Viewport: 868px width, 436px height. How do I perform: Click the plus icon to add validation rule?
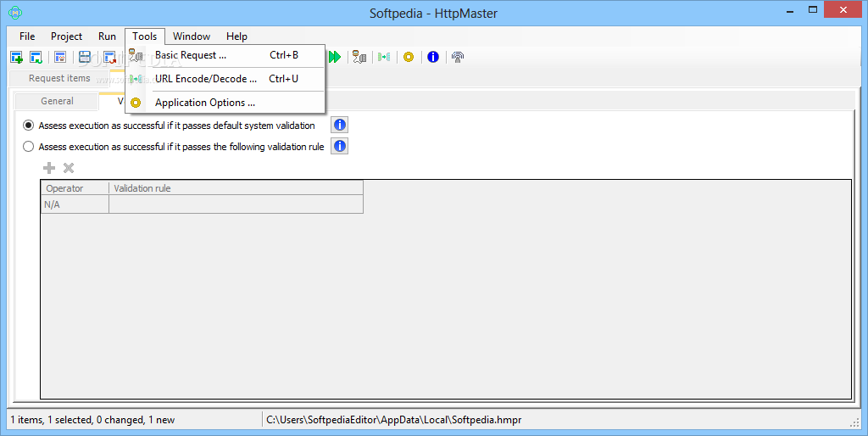pyautogui.click(x=49, y=168)
